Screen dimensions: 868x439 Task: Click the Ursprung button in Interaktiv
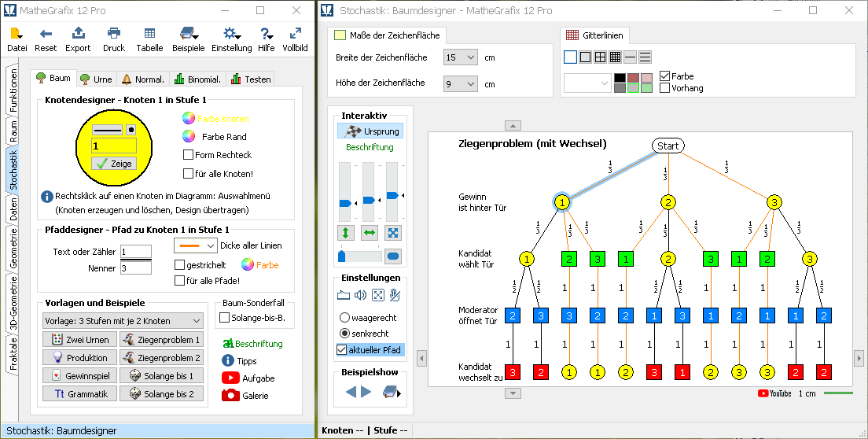370,131
